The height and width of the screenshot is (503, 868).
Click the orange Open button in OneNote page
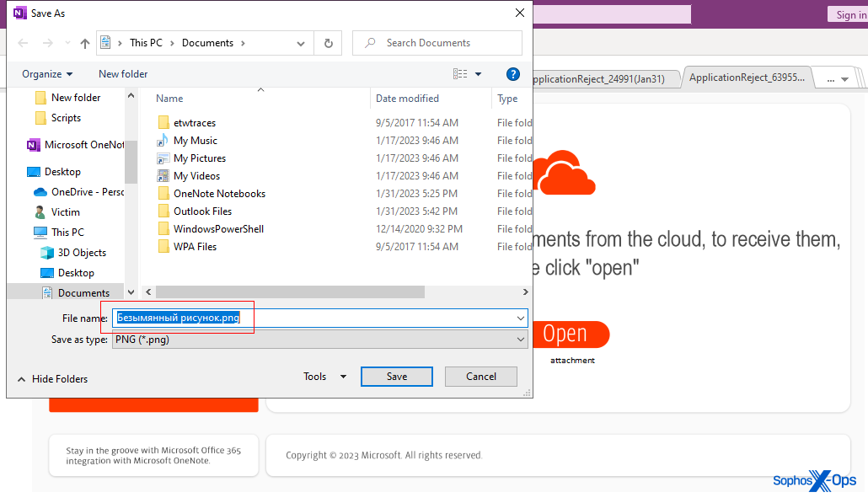coord(570,334)
